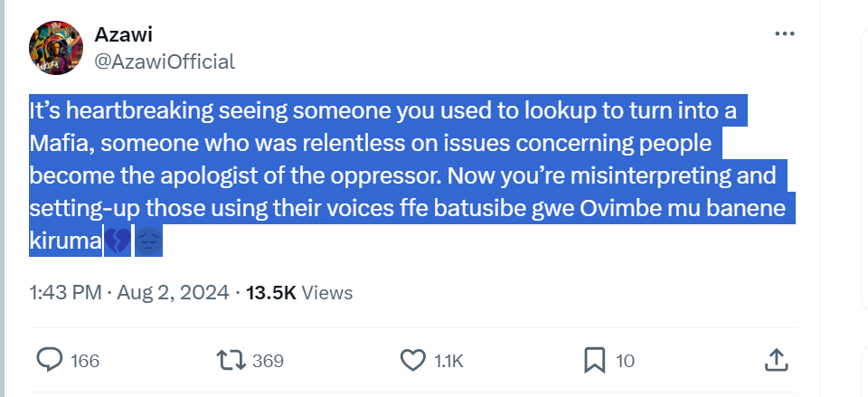
Task: Click the reply count 166
Action: 84,361
